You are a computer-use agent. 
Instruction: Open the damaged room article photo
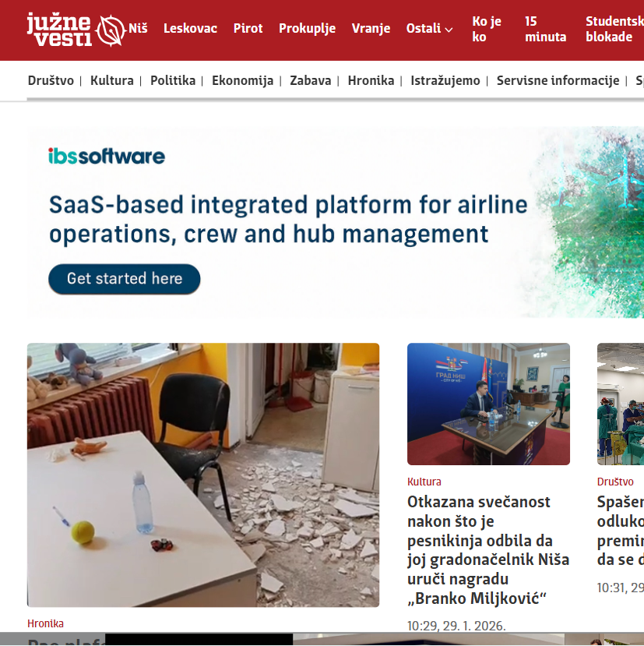pos(203,475)
